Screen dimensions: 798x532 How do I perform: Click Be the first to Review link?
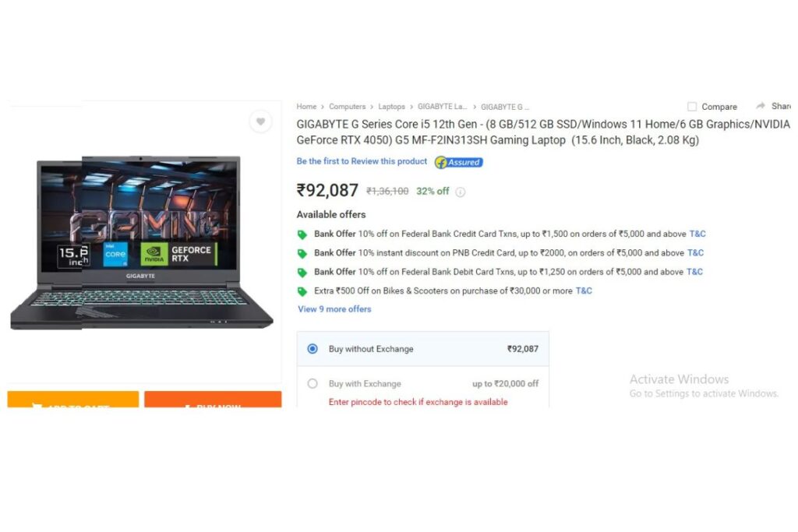[x=362, y=161]
